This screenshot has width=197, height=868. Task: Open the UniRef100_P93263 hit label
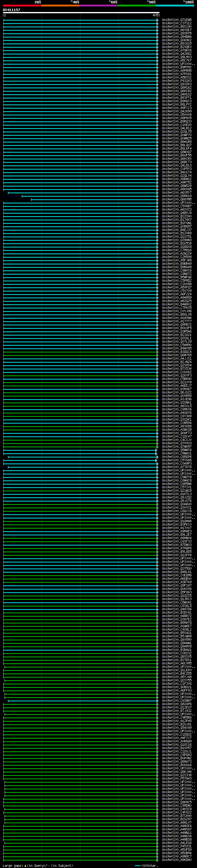pyautogui.click(x=176, y=81)
